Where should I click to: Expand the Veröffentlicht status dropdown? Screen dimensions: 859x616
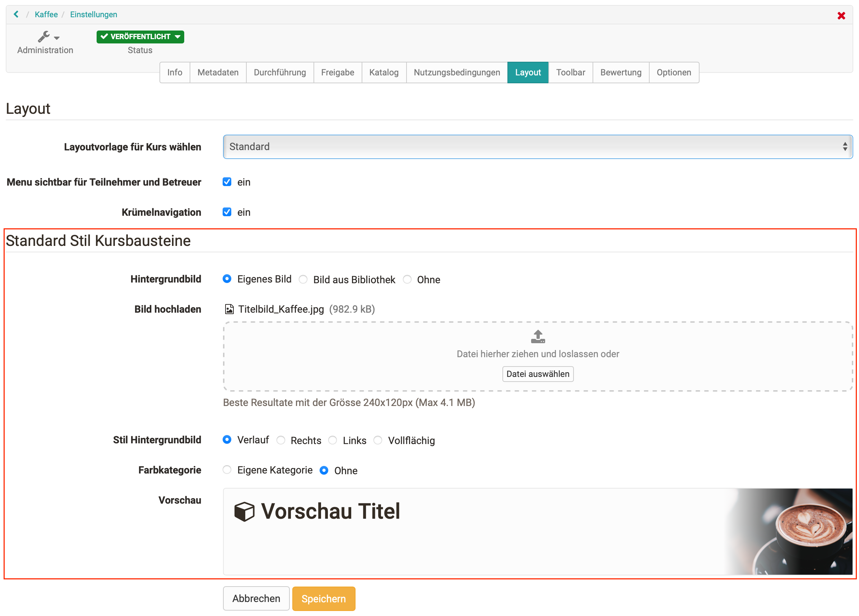coord(140,37)
